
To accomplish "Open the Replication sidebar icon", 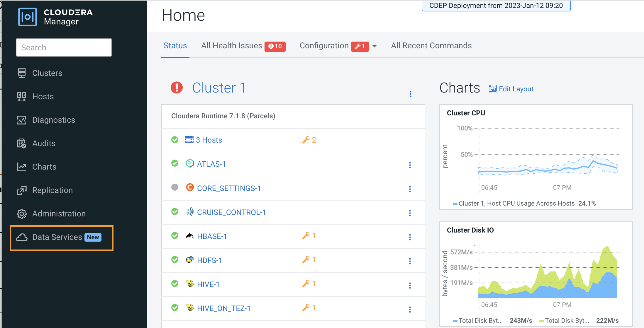I will tap(21, 190).
